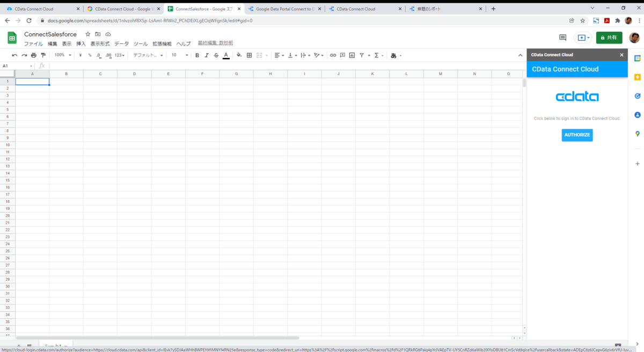Redo the last action in toolbar
This screenshot has height=352, width=644.
pyautogui.click(x=24, y=55)
